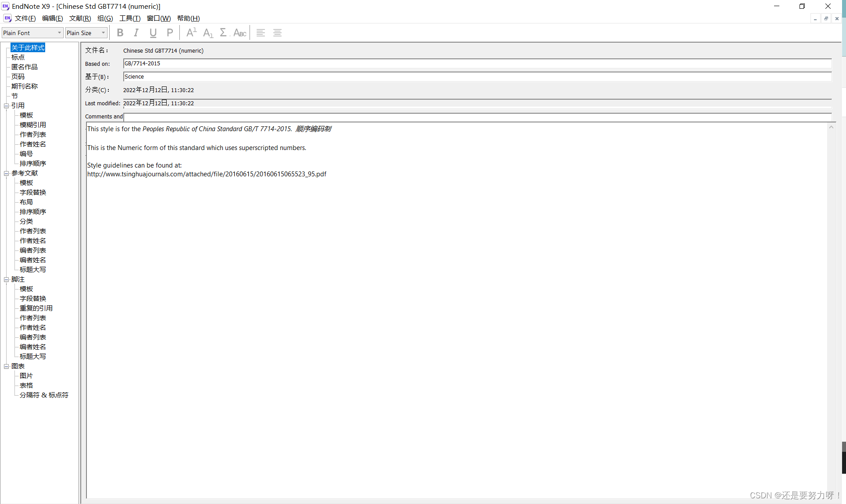Click the Plain text P icon
Image resolution: width=846 pixels, height=504 pixels.
170,32
